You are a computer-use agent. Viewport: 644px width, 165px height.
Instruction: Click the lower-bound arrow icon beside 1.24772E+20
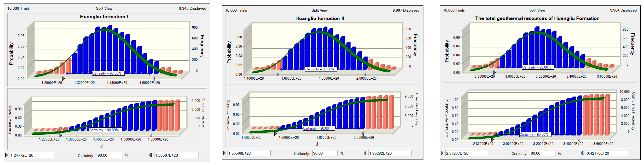click(x=7, y=155)
